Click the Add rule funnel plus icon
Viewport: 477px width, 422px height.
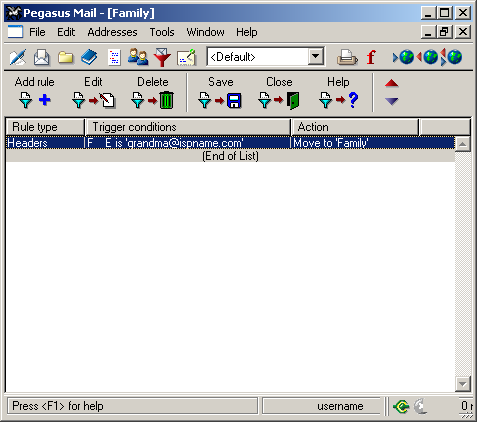click(35, 100)
